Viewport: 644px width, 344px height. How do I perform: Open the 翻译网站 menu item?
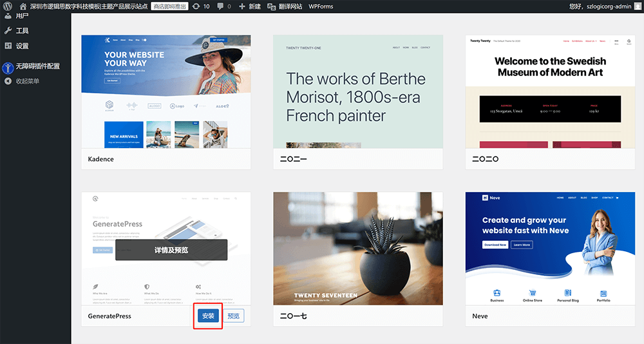coord(290,6)
